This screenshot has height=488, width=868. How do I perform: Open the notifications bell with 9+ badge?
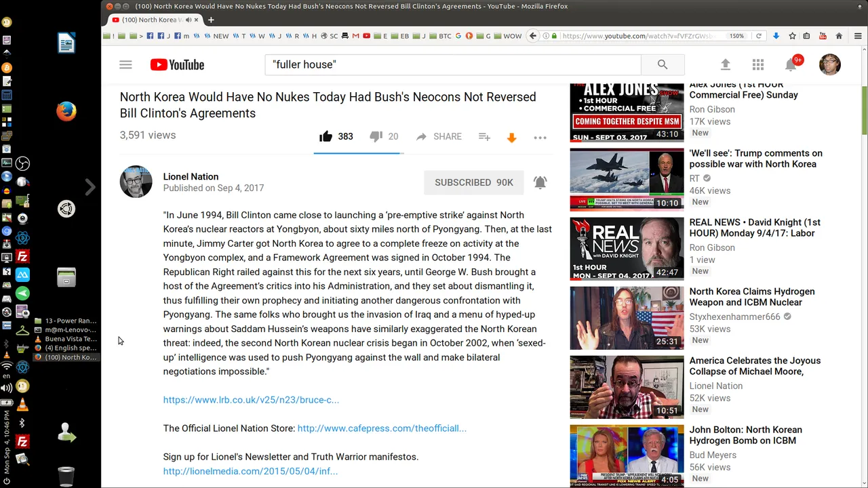[x=791, y=64]
